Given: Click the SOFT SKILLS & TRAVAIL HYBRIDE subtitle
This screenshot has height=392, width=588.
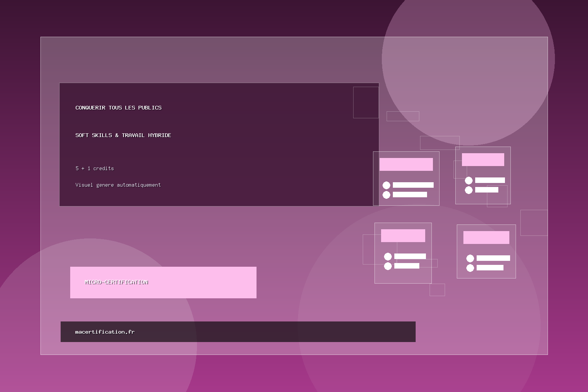Looking at the screenshot, I should point(123,135).
